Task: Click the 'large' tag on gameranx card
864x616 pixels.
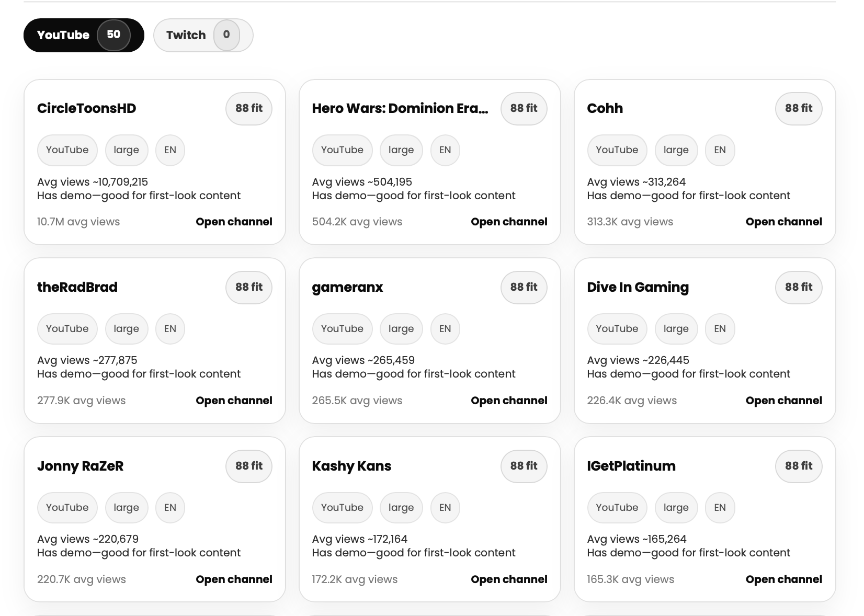Action: [x=401, y=329]
